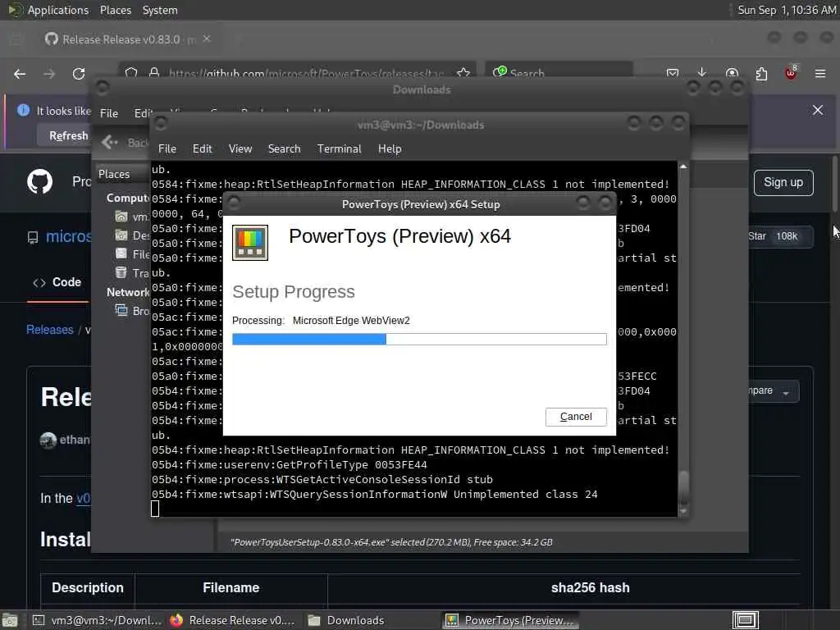
Task: Open the terminal Search menu
Action: (x=284, y=149)
